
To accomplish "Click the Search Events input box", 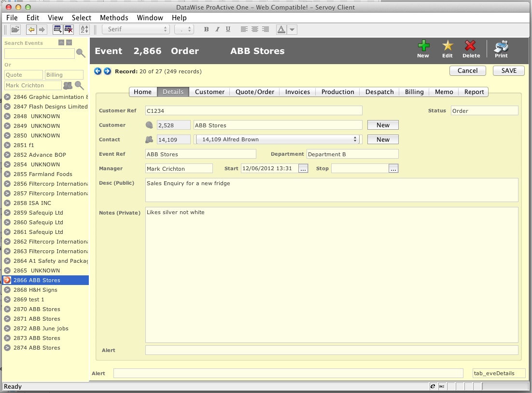I will (40, 53).
